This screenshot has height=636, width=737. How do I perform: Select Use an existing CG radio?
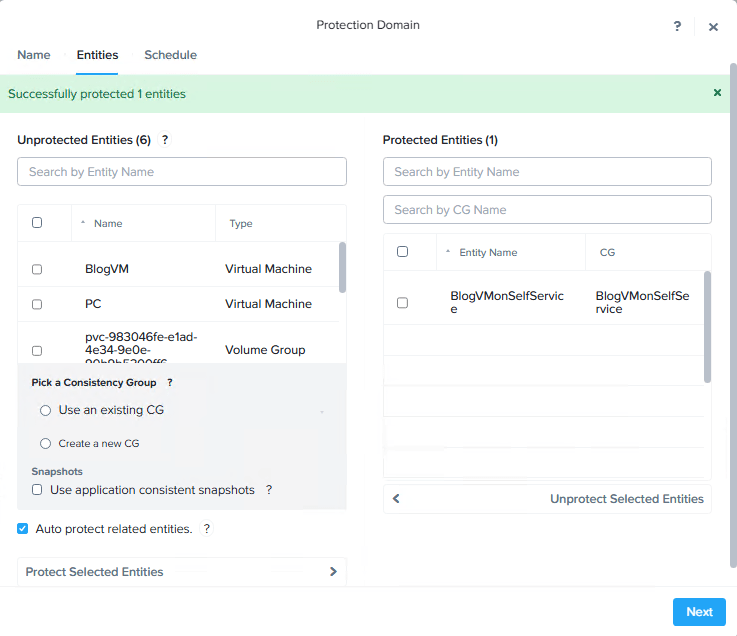coord(45,410)
